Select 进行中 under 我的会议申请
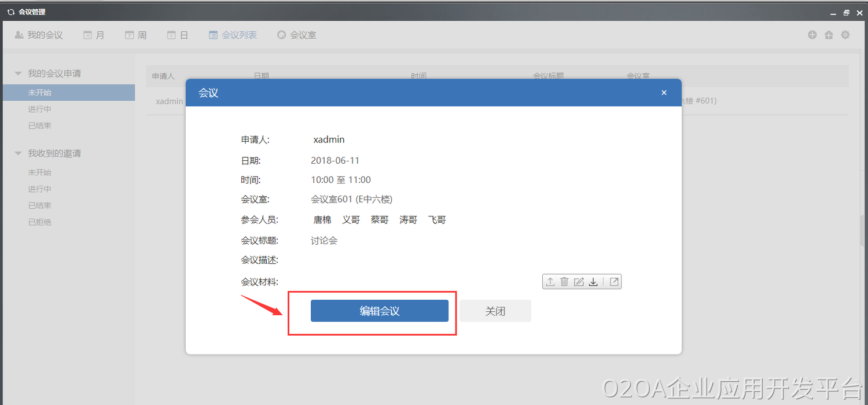The image size is (868, 405). [40, 109]
